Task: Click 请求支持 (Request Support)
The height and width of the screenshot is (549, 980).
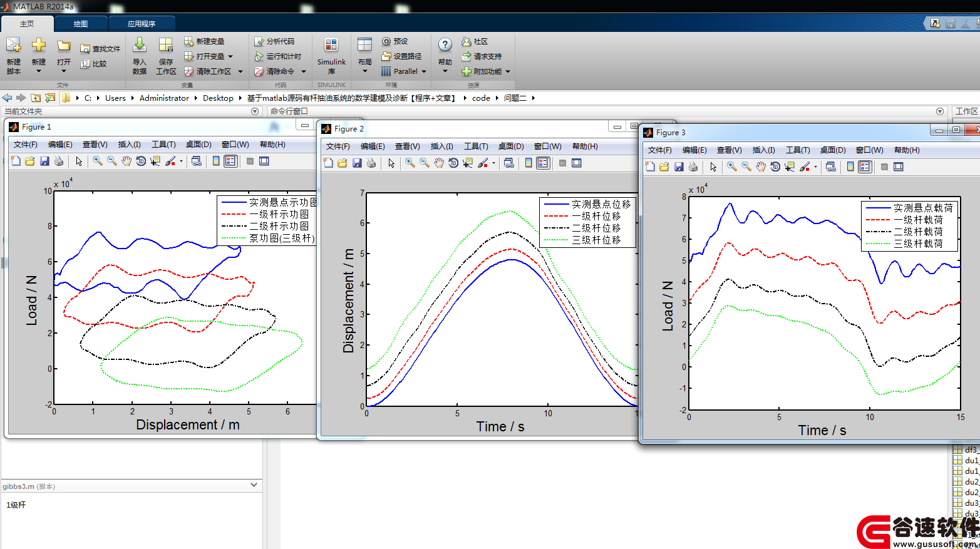Action: (x=482, y=56)
